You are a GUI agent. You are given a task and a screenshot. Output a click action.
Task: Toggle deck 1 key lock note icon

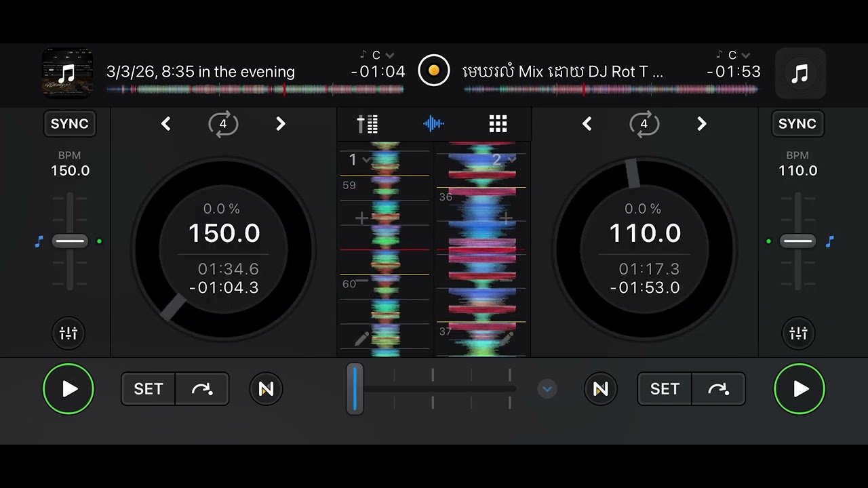39,241
